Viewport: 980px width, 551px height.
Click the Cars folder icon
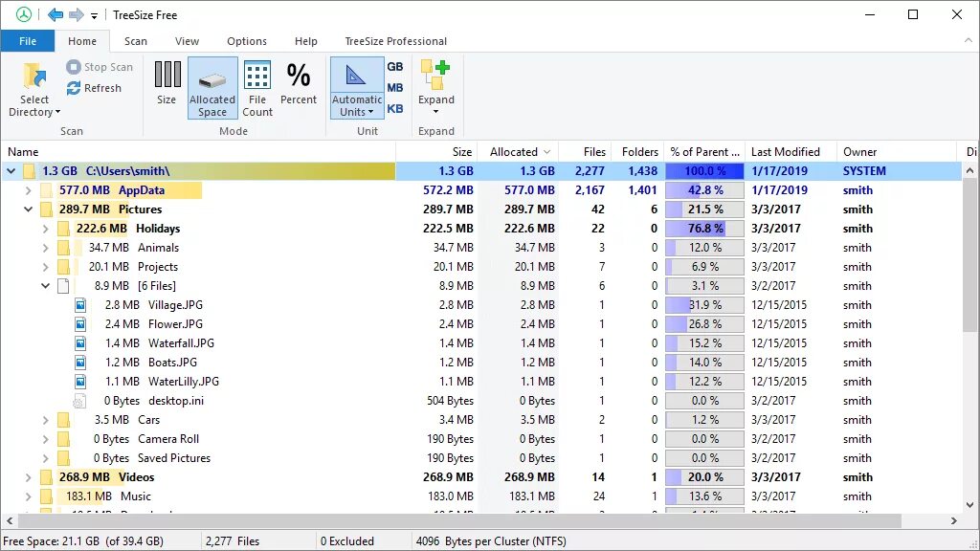pos(63,420)
